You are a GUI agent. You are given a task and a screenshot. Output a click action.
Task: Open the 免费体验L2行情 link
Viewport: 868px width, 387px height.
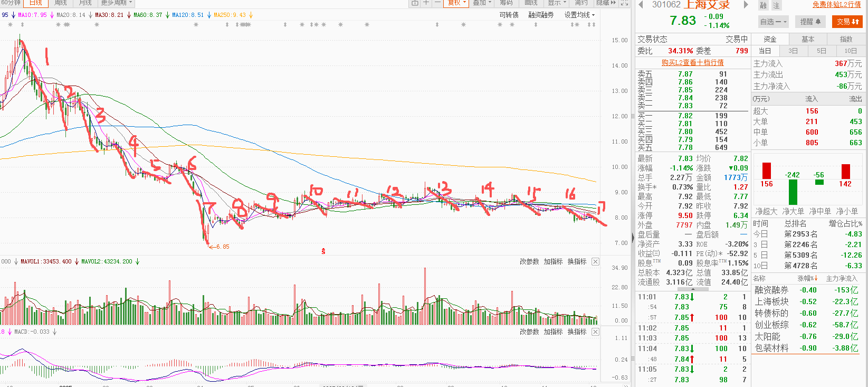(837, 5)
